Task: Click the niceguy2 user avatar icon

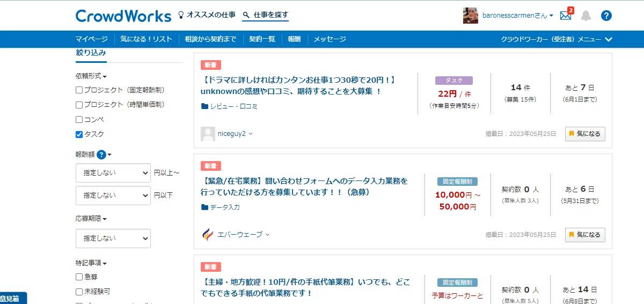Action: point(208,134)
